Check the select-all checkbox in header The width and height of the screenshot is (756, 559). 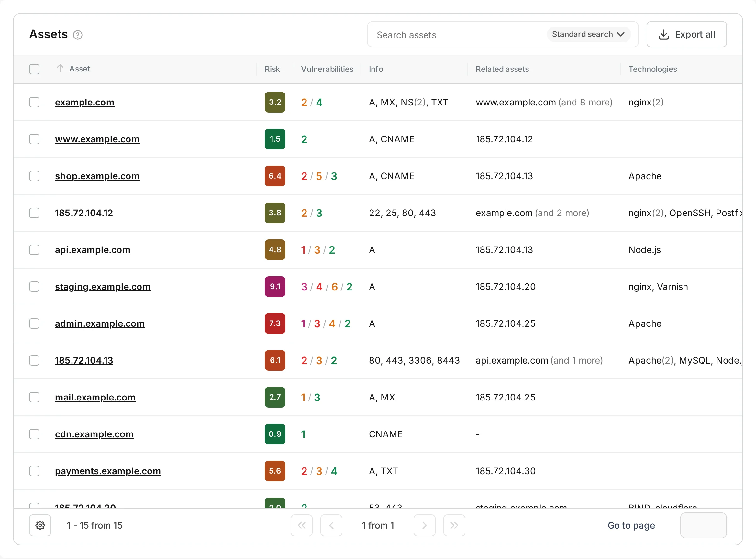click(x=34, y=69)
